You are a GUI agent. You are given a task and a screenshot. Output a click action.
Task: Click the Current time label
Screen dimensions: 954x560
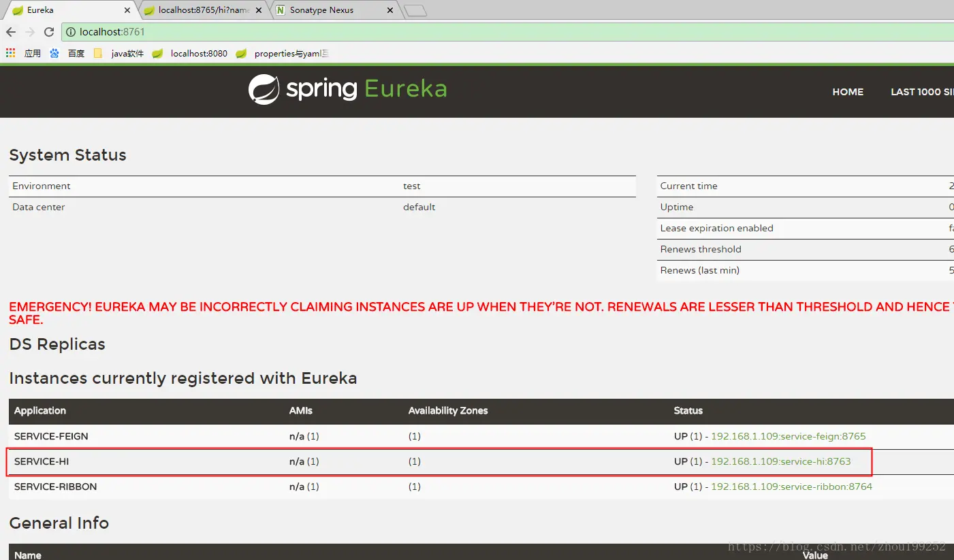[688, 186]
